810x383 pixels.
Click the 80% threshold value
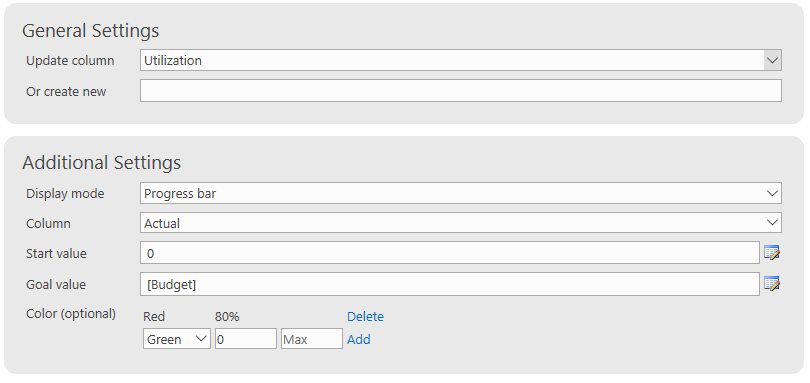coord(227,317)
